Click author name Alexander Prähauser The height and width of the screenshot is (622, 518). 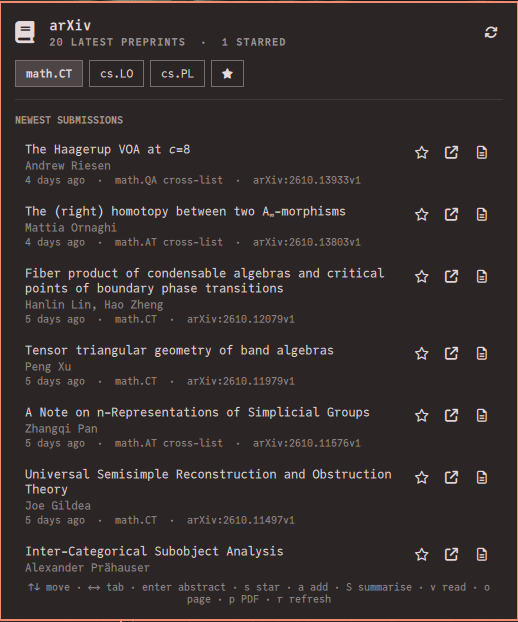click(x=88, y=568)
